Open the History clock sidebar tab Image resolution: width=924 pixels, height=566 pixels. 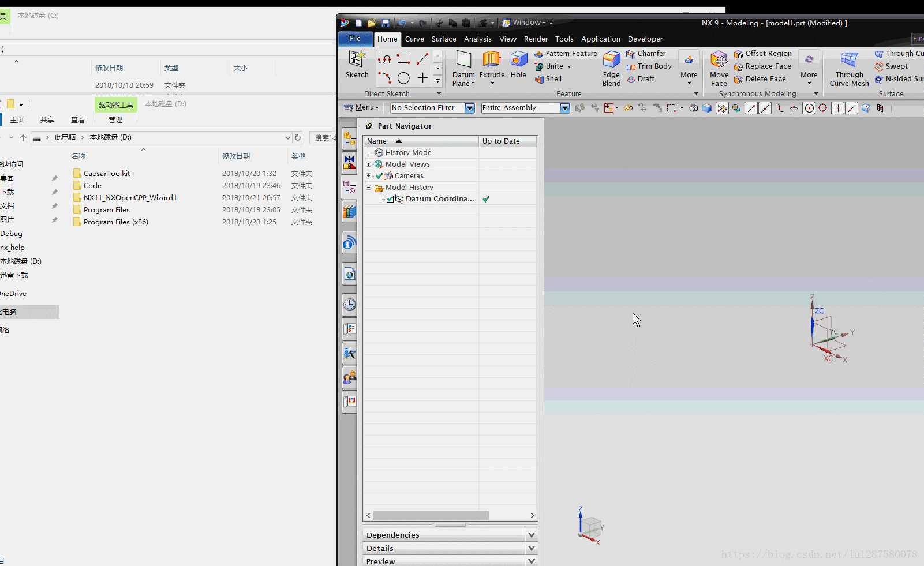point(349,304)
